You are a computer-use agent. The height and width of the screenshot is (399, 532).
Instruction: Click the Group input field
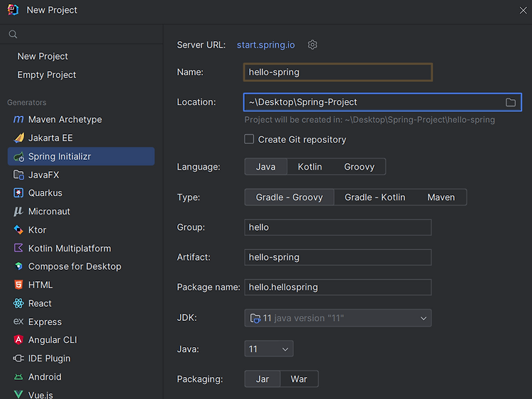pyautogui.click(x=338, y=227)
